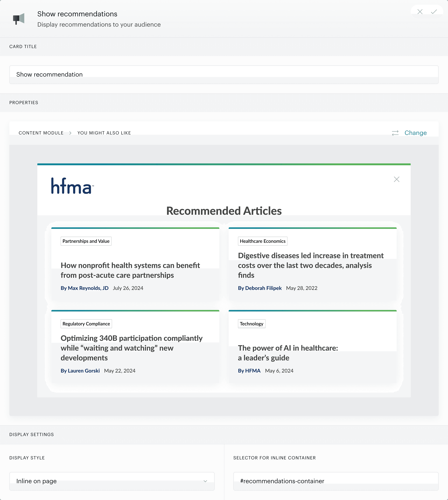Image resolution: width=448 pixels, height=500 pixels.
Task: Click the megaphone recommendations icon
Action: [x=19, y=19]
